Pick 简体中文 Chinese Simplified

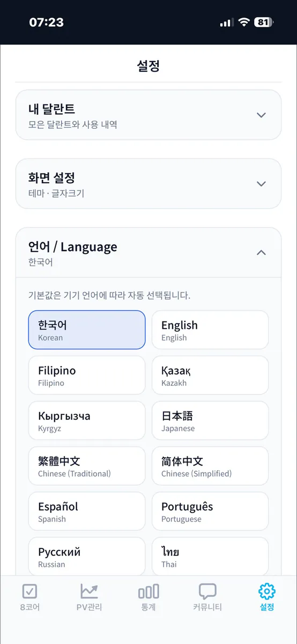(x=210, y=466)
